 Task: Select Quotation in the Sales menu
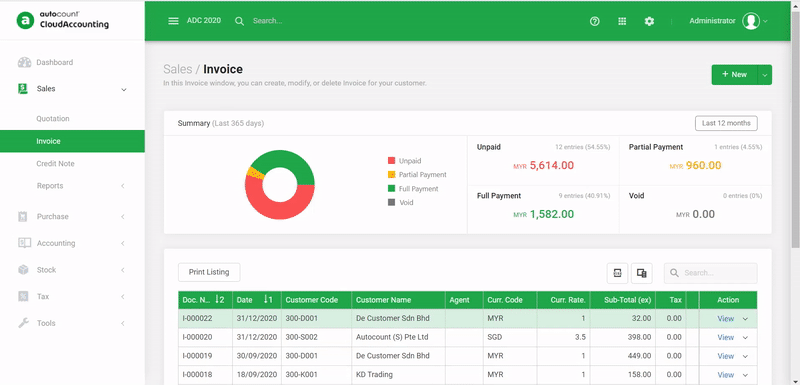pyautogui.click(x=53, y=118)
